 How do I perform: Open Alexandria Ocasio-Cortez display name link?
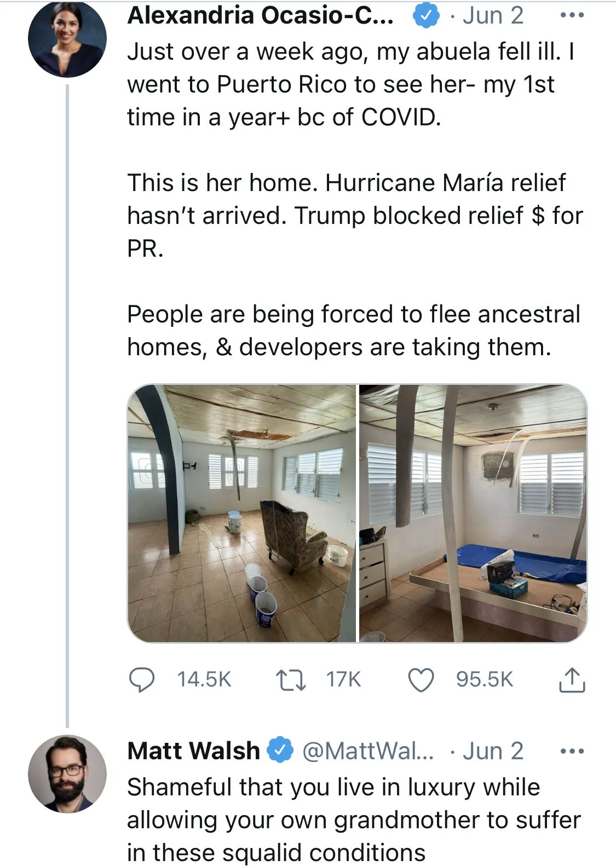260,15
